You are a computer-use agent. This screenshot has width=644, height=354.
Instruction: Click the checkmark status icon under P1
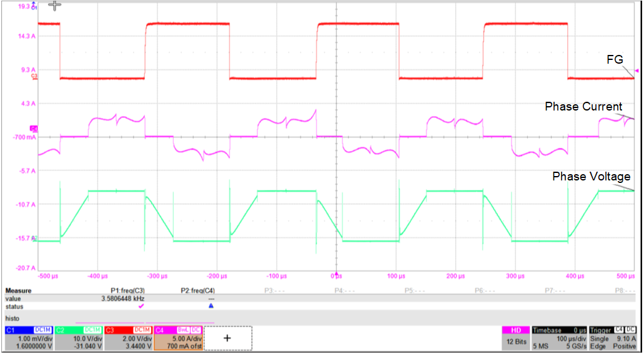141,307
